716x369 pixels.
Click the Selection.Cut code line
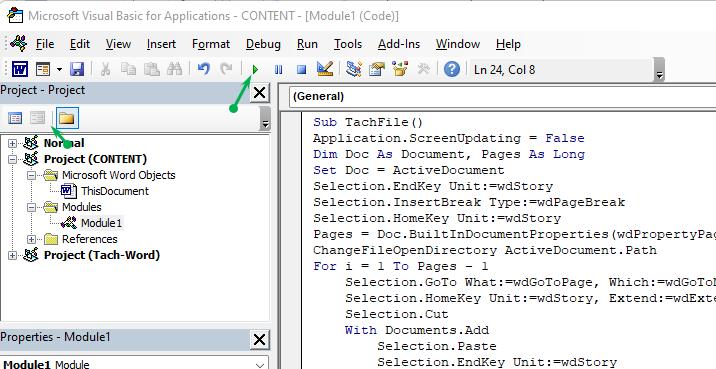pyautogui.click(x=397, y=314)
